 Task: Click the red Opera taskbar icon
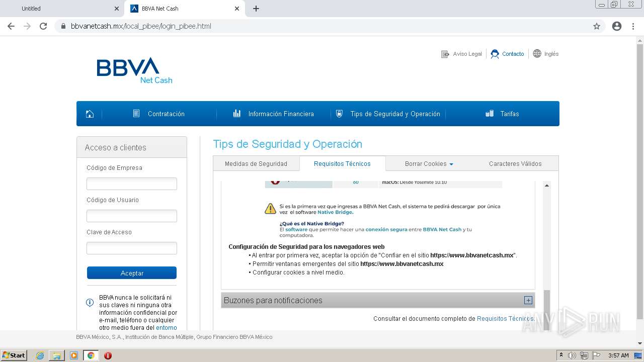[108, 355]
